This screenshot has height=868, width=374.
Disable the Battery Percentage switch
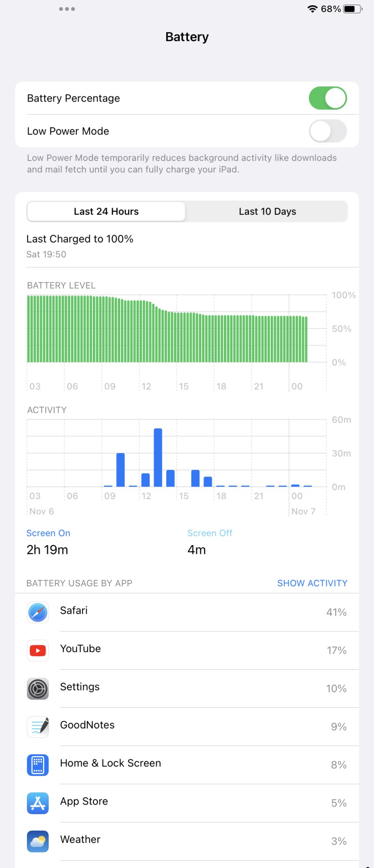coord(328,98)
